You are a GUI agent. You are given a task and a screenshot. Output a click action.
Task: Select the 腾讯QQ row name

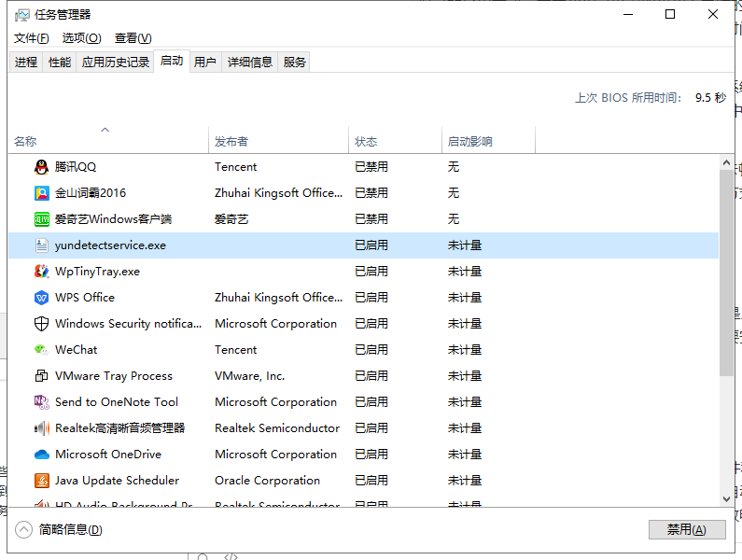[76, 167]
